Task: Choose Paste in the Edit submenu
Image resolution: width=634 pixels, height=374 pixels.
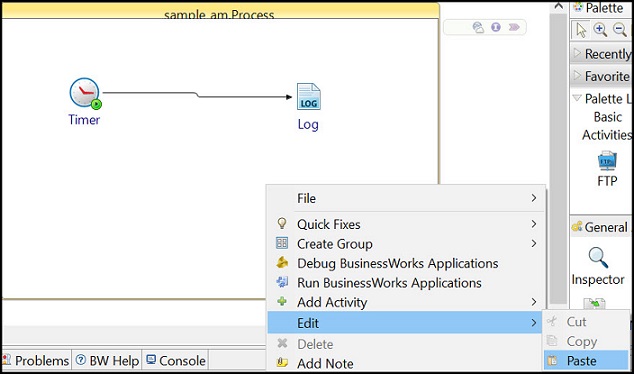Action: click(x=586, y=360)
